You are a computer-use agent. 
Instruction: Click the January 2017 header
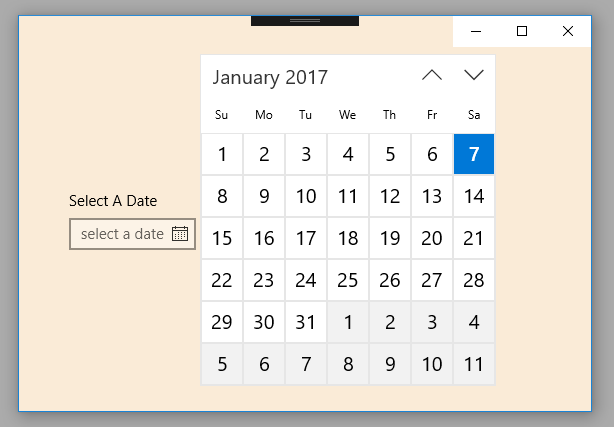[x=270, y=77]
